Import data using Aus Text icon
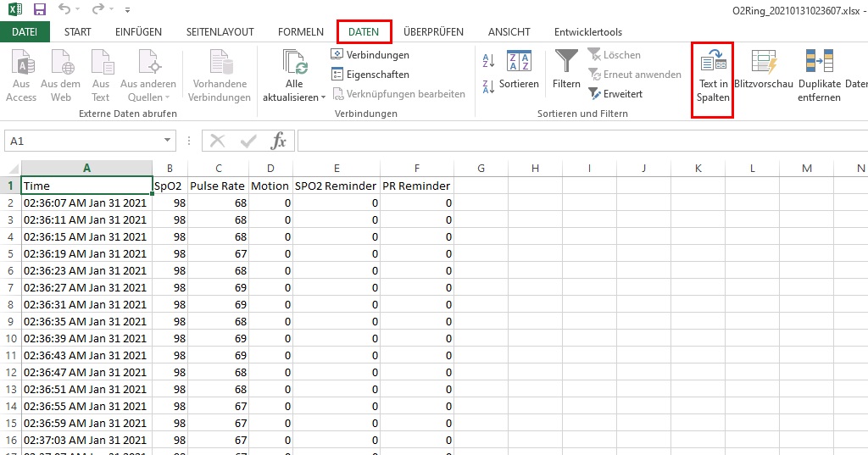This screenshot has height=455, width=868. click(x=101, y=64)
